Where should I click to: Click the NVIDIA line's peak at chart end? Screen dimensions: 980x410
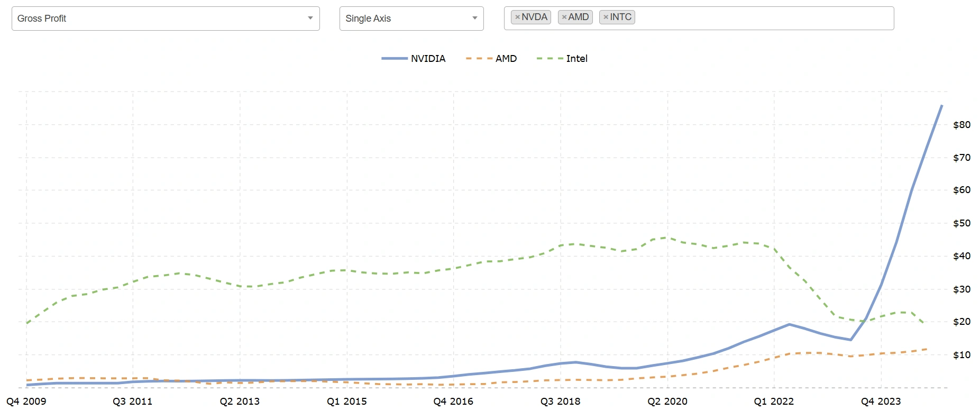coord(941,106)
